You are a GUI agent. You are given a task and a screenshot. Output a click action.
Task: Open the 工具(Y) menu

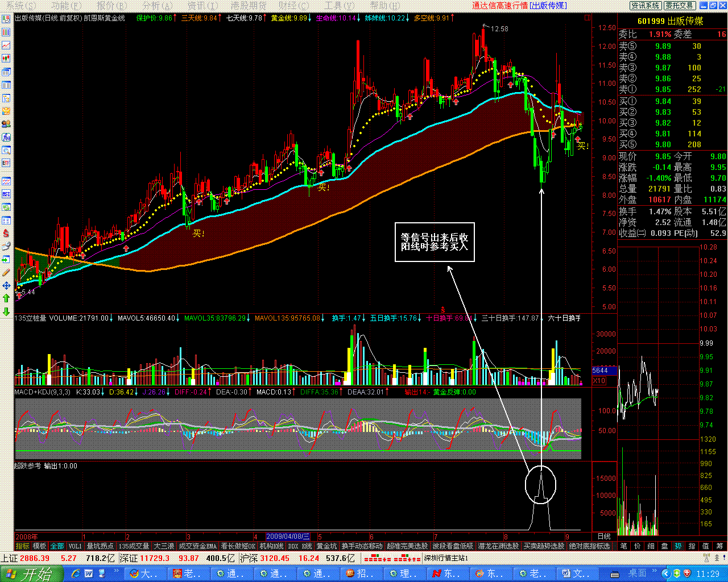tap(340, 5)
